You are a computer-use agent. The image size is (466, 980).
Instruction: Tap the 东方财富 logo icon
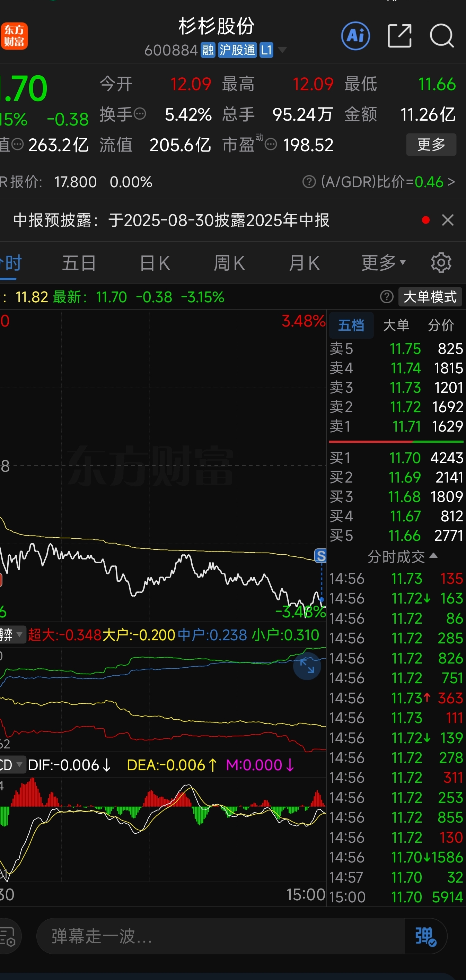14,36
